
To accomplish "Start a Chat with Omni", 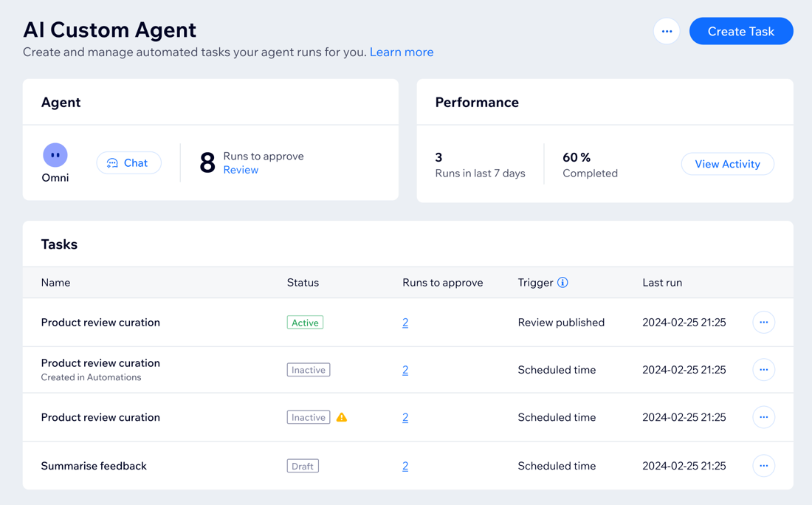I will coord(128,162).
